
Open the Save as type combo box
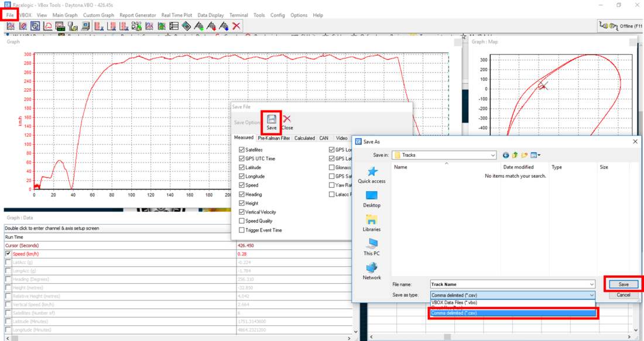coord(513,295)
